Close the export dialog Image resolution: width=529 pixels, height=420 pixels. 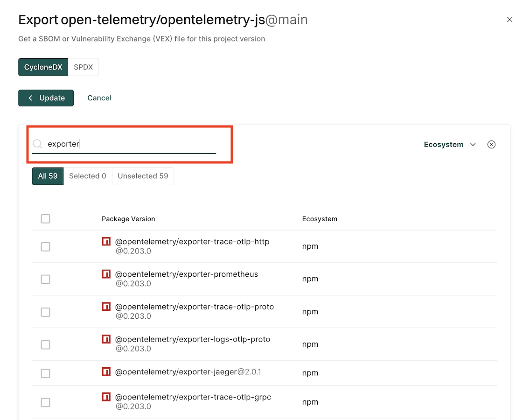pyautogui.click(x=509, y=20)
